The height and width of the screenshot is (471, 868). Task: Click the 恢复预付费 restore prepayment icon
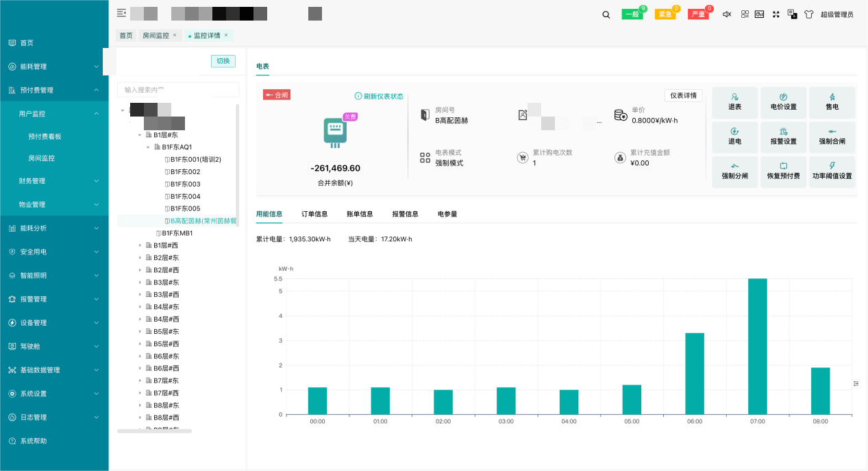click(783, 171)
